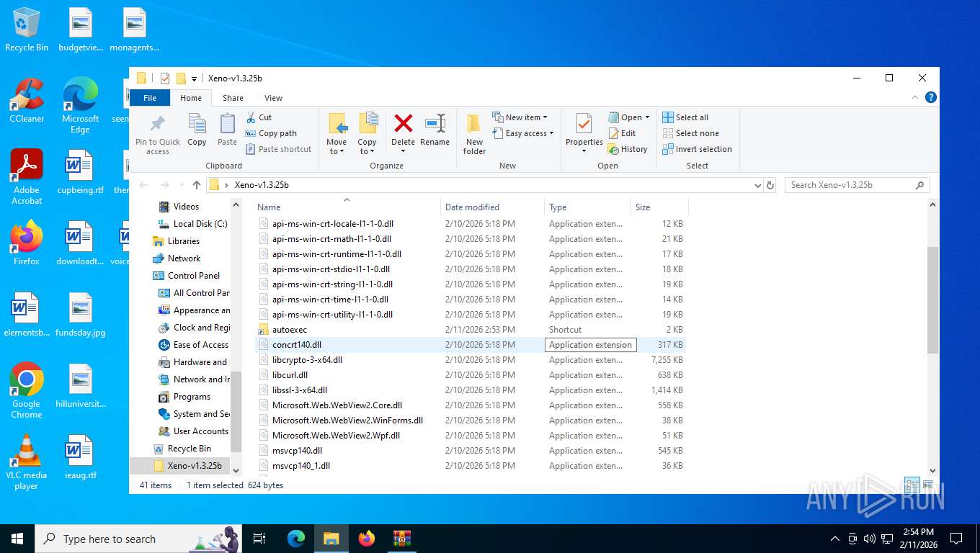
Task: Open VLC media player desktop icon
Action: tap(27, 462)
